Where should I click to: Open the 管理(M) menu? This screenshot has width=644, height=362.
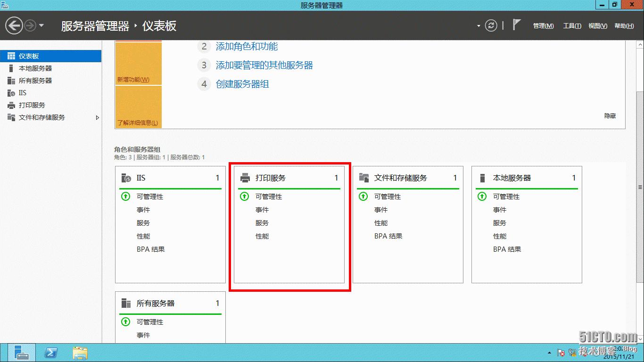tap(543, 26)
